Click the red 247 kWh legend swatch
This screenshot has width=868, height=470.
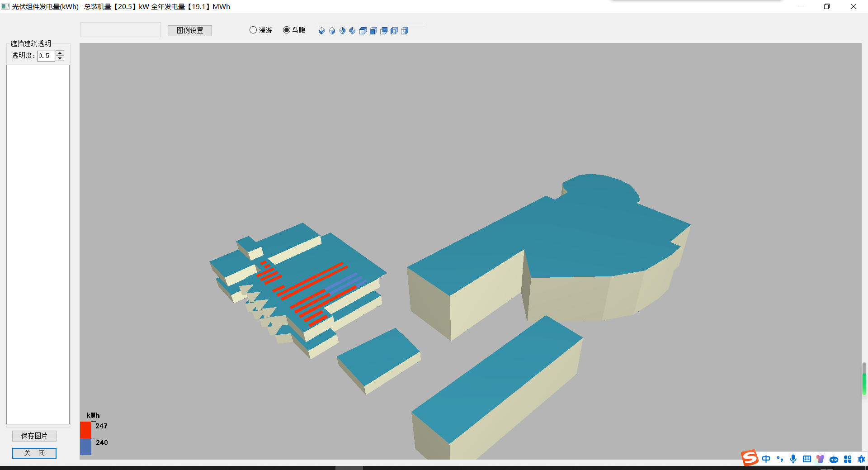(85, 430)
